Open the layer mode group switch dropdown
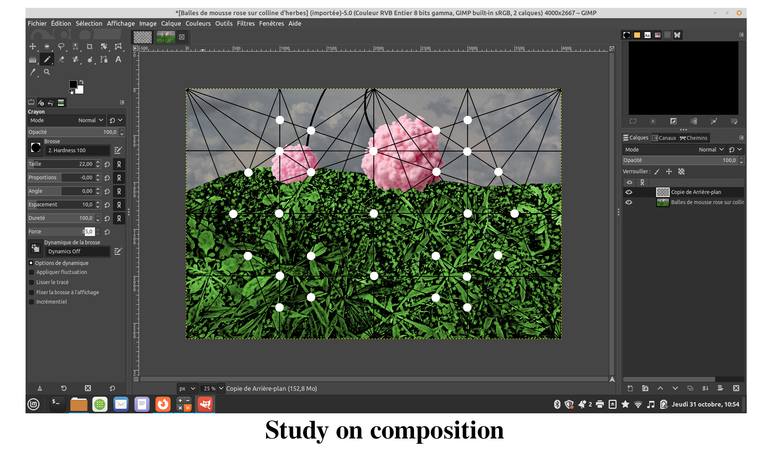 click(x=736, y=149)
